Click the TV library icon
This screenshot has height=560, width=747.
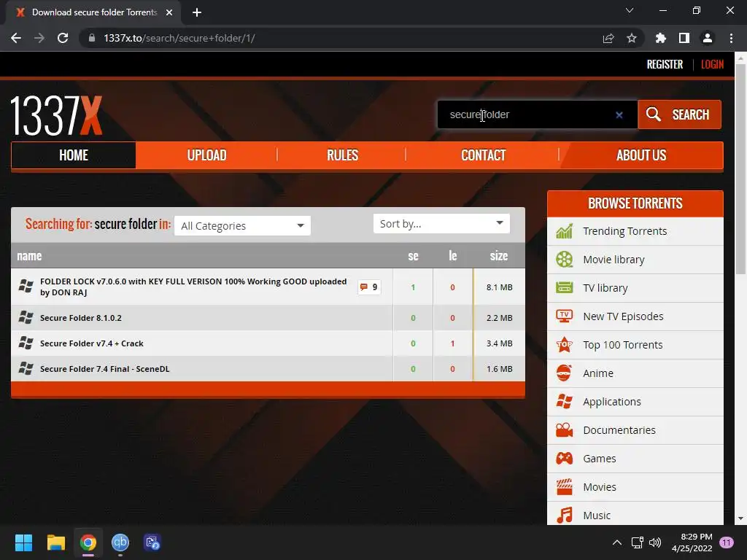click(x=565, y=287)
